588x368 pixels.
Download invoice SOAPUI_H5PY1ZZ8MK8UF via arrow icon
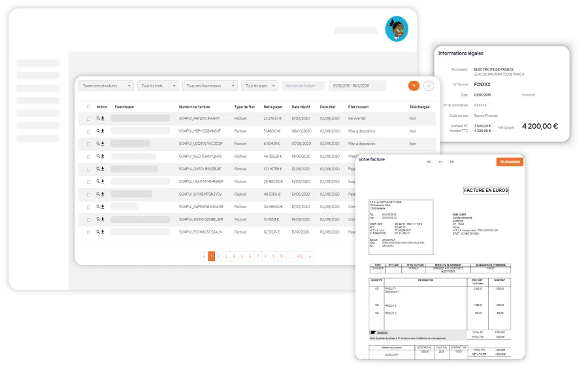coord(103,131)
